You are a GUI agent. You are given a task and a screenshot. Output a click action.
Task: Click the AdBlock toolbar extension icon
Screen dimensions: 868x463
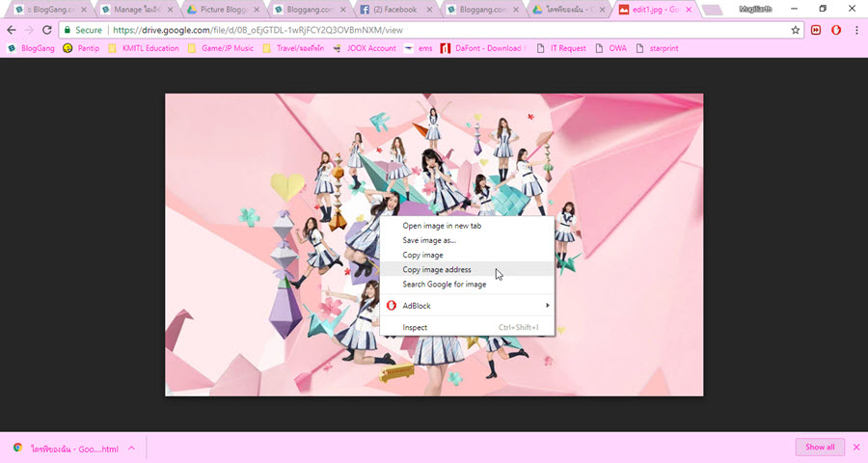pos(836,30)
